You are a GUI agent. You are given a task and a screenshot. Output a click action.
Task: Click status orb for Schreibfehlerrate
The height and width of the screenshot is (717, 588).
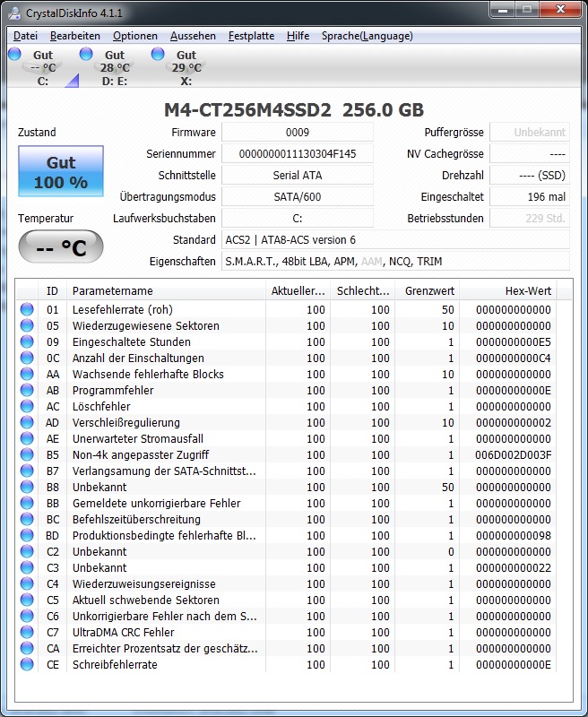tap(27, 664)
